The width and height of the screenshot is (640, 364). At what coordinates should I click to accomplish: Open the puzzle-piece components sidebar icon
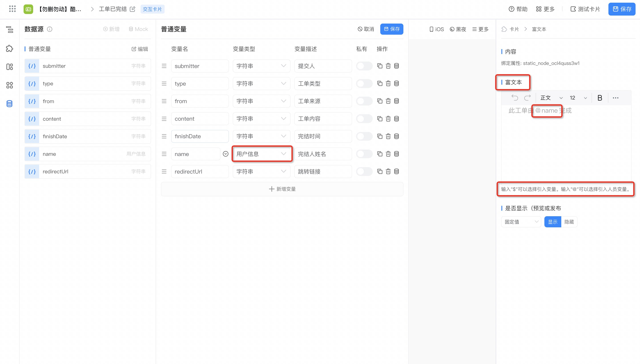point(10,48)
